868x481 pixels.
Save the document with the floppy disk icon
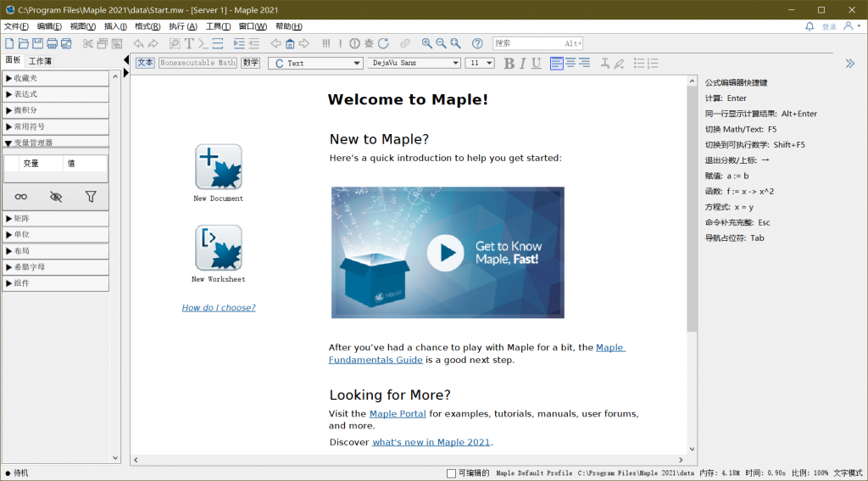tap(37, 43)
